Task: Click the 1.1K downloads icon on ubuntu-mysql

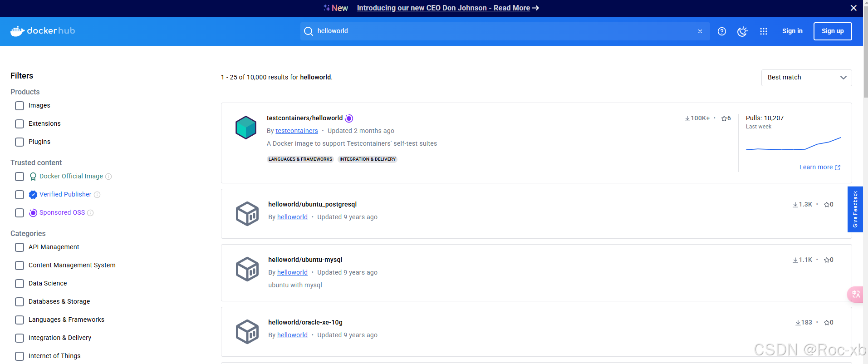Action: point(795,260)
